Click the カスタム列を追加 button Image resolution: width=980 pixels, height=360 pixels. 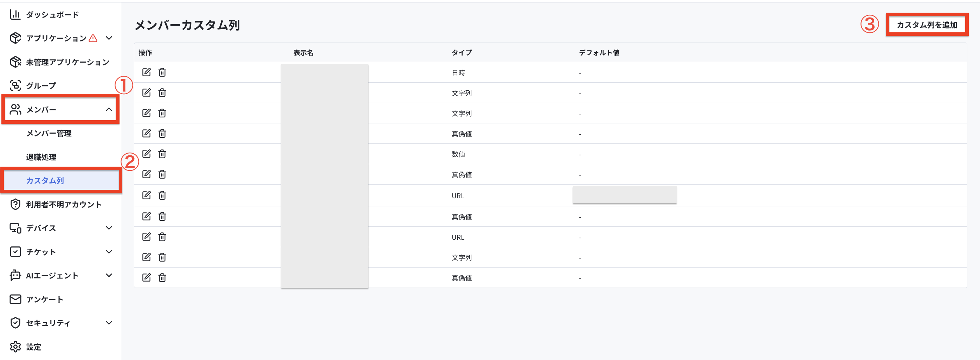[927, 25]
